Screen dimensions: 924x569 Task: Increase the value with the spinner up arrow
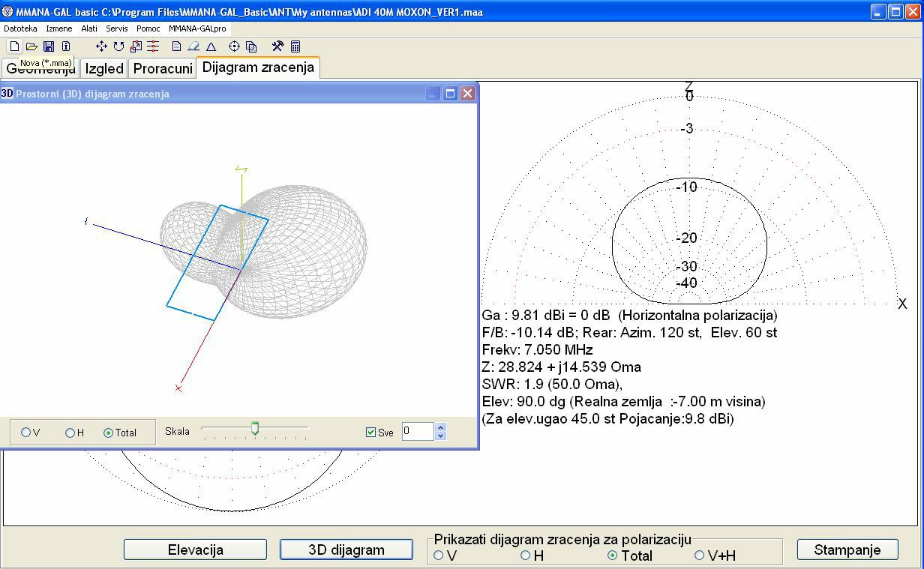click(440, 427)
